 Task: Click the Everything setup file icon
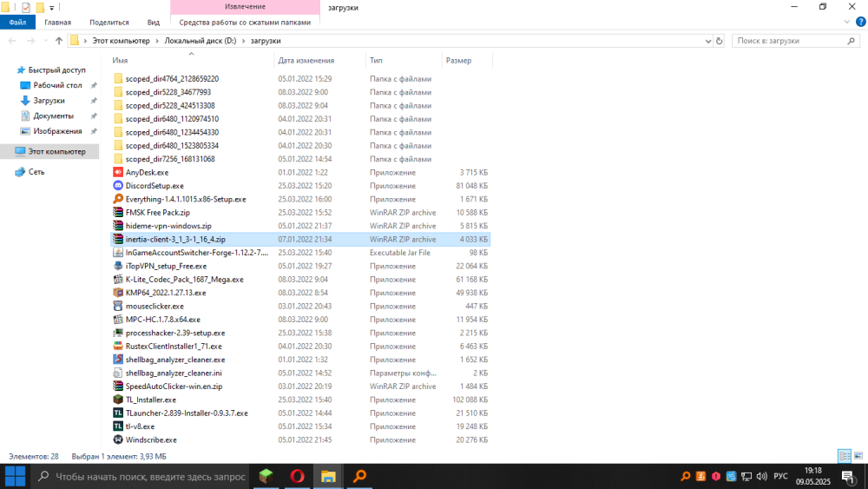[x=118, y=199]
